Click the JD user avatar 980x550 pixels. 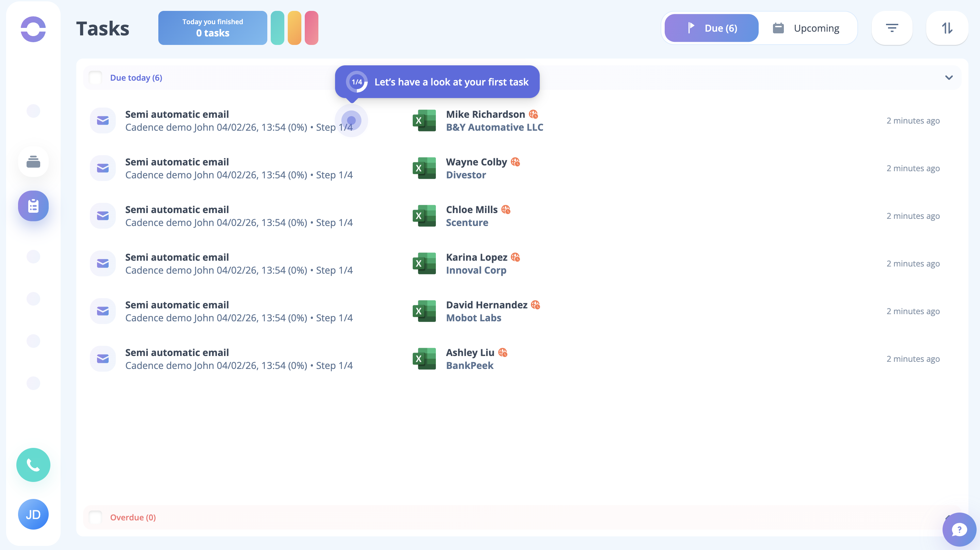pyautogui.click(x=33, y=514)
